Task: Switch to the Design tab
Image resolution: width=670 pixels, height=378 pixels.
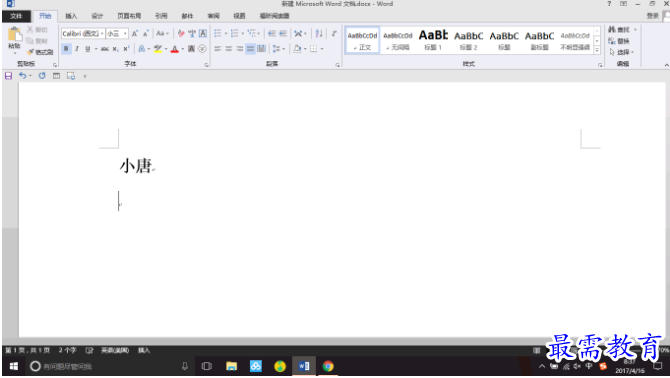Action: point(97,16)
